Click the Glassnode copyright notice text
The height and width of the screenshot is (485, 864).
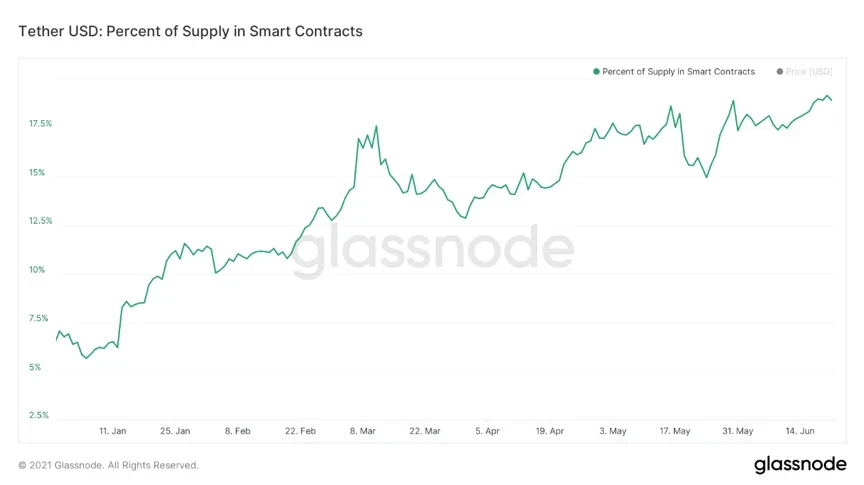[x=108, y=465]
